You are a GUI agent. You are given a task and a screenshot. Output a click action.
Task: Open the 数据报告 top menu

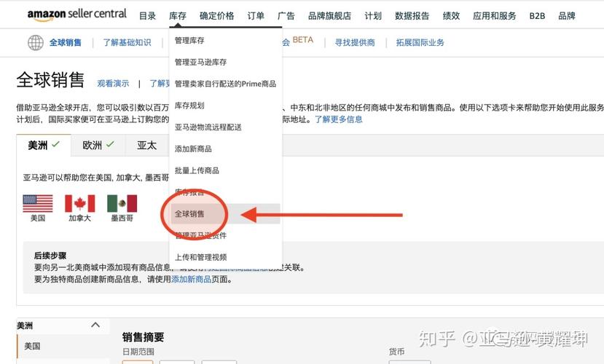pyautogui.click(x=412, y=16)
